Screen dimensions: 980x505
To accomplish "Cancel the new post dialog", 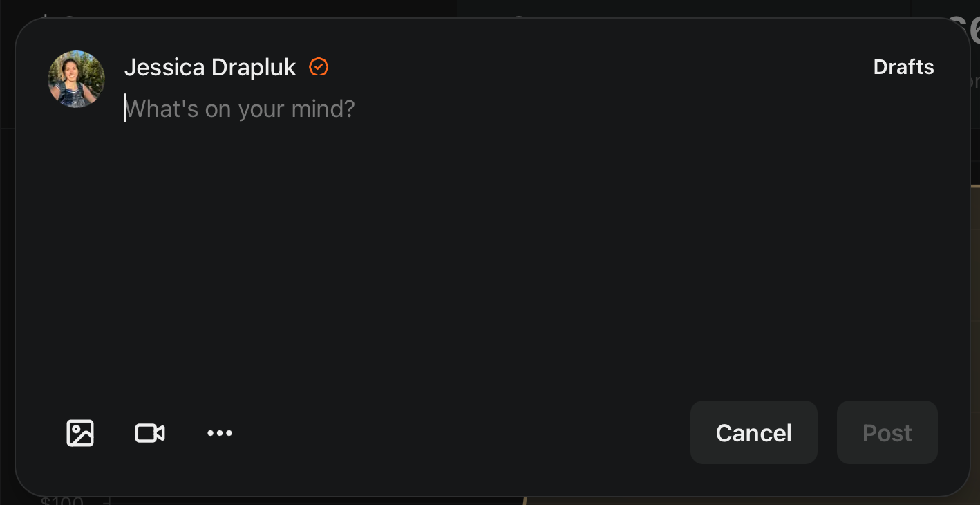I will pyautogui.click(x=754, y=432).
